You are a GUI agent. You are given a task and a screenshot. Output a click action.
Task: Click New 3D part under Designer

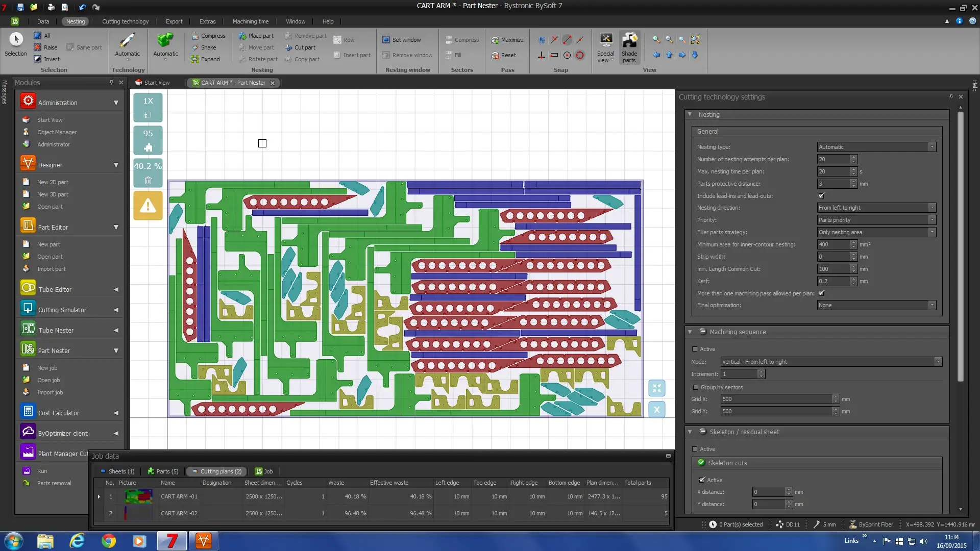[53, 194]
